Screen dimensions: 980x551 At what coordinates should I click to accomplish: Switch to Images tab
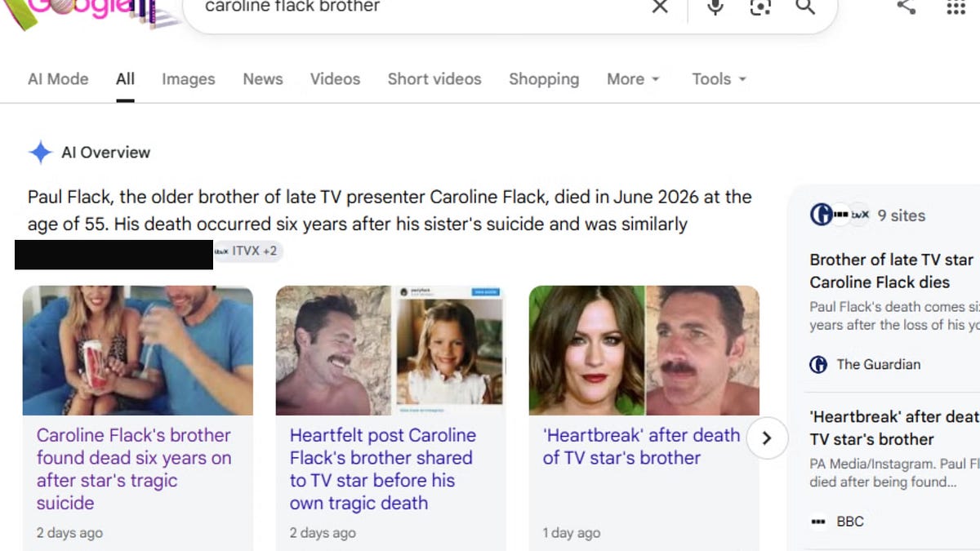(189, 79)
